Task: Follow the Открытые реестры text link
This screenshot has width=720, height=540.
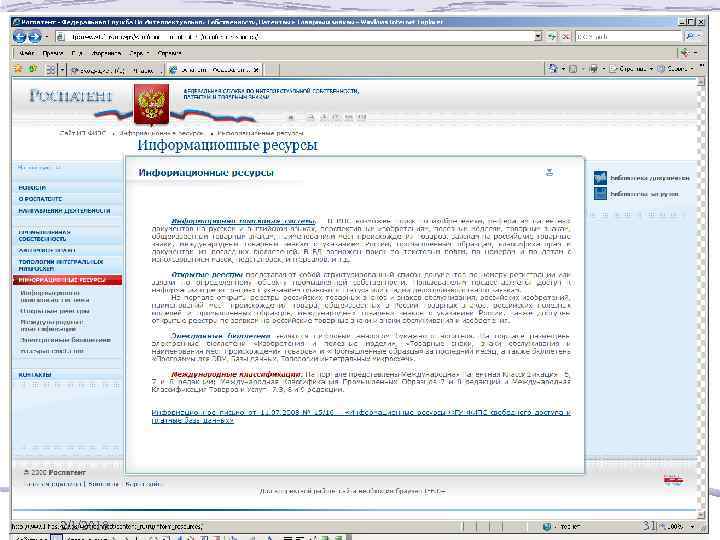Action: coord(207,275)
